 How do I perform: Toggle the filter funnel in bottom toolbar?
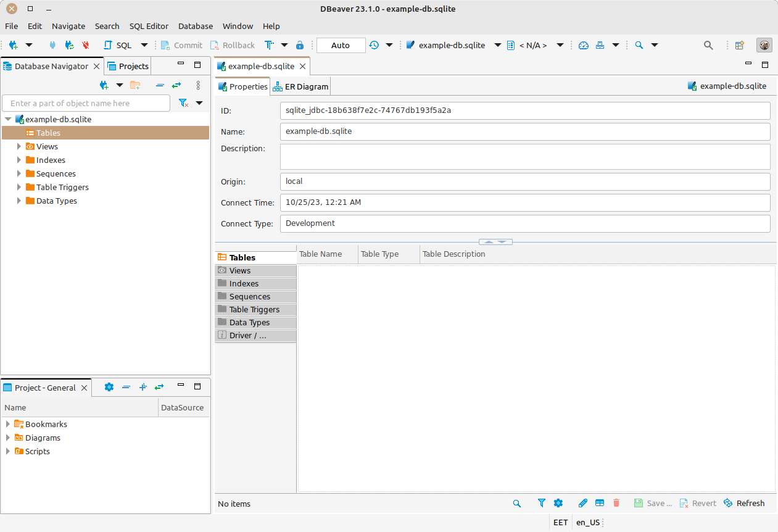[541, 503]
